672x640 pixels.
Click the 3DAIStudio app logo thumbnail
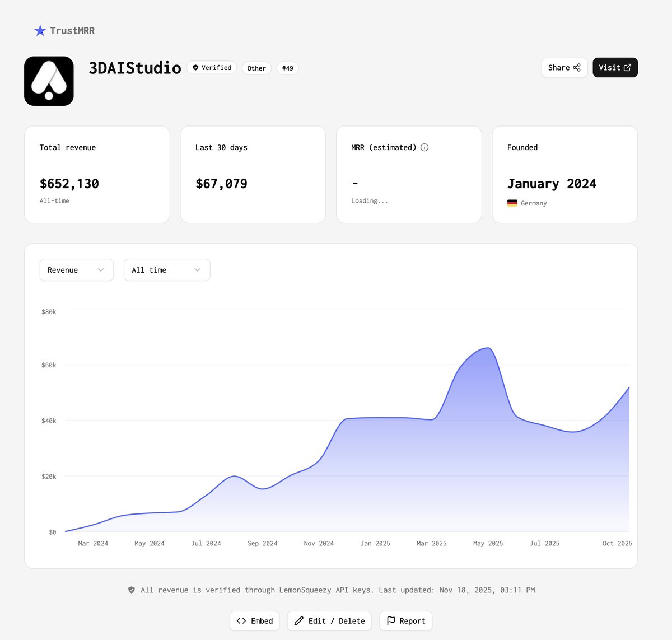49,81
